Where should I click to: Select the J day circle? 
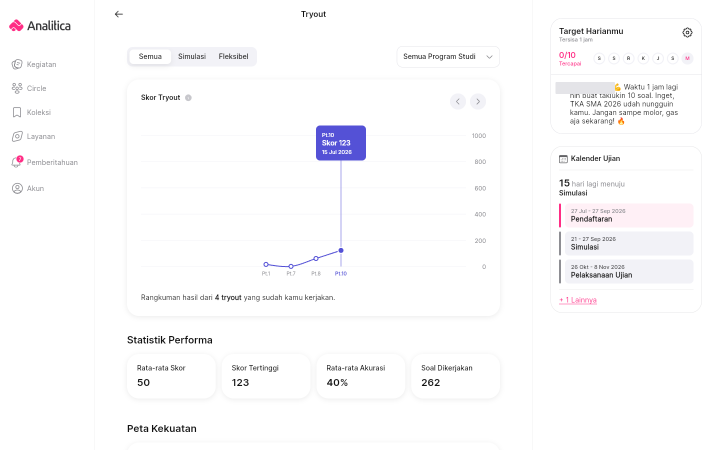(x=658, y=58)
